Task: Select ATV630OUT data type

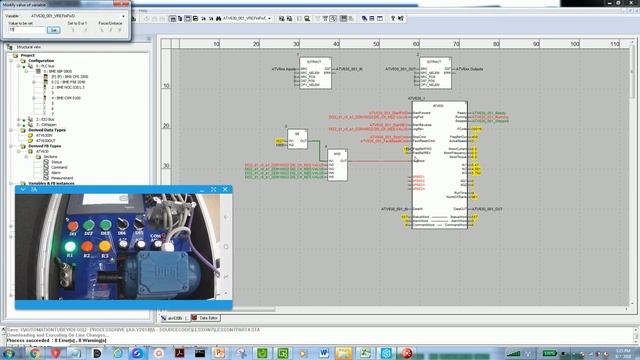Action: (x=46, y=140)
